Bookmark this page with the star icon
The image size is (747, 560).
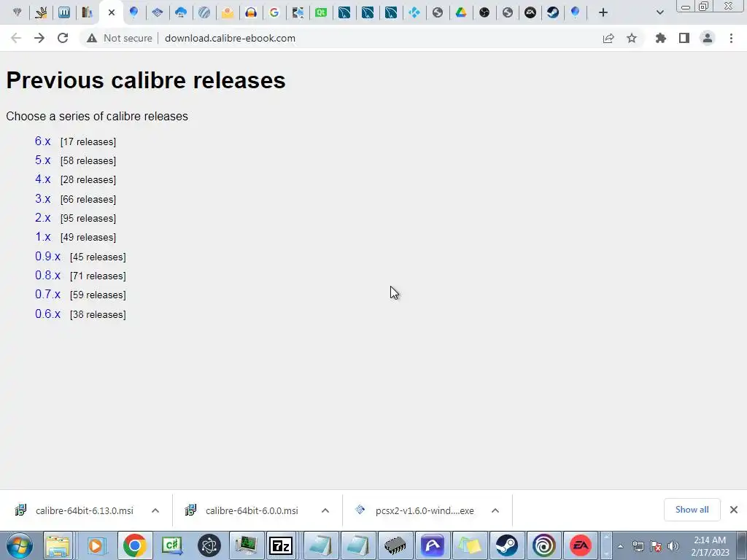[632, 38]
